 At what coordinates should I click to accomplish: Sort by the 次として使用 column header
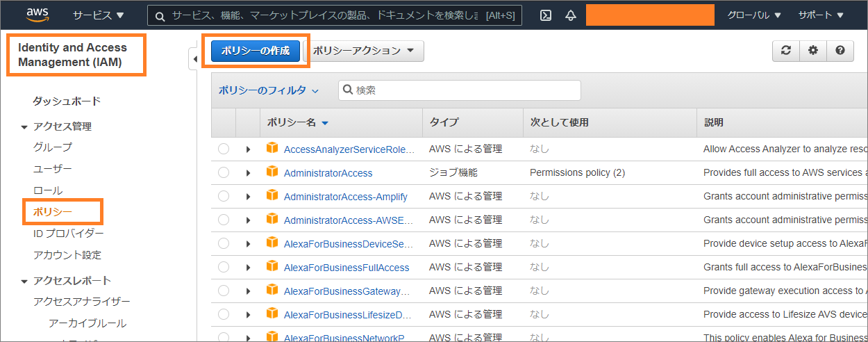point(559,122)
